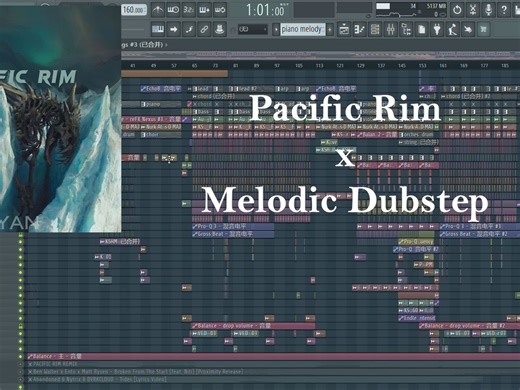Click the touch controller hand icon

click(468, 30)
